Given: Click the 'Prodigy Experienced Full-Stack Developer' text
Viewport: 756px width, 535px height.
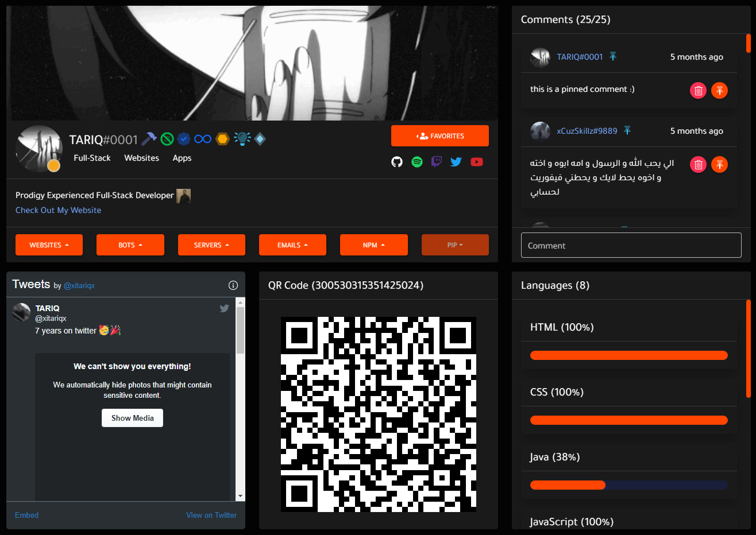Looking at the screenshot, I should pos(95,195).
